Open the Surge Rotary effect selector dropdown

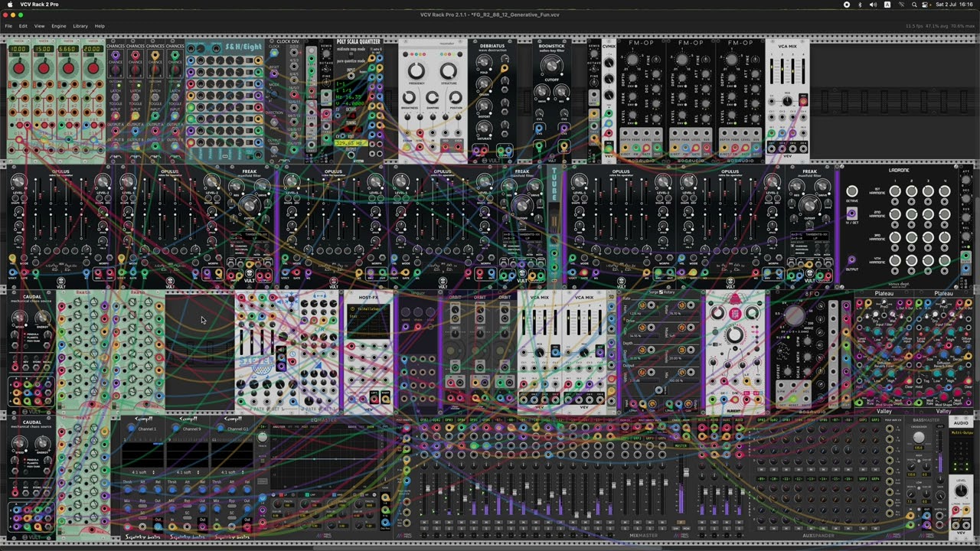(x=660, y=292)
